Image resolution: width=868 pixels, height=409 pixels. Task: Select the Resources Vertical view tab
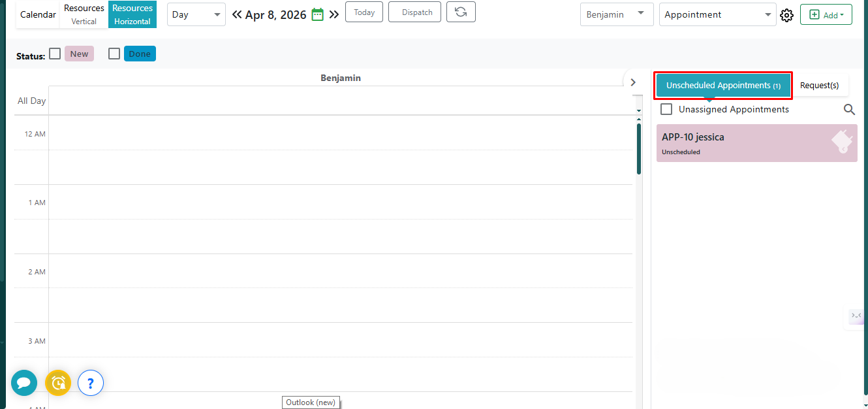tap(84, 14)
